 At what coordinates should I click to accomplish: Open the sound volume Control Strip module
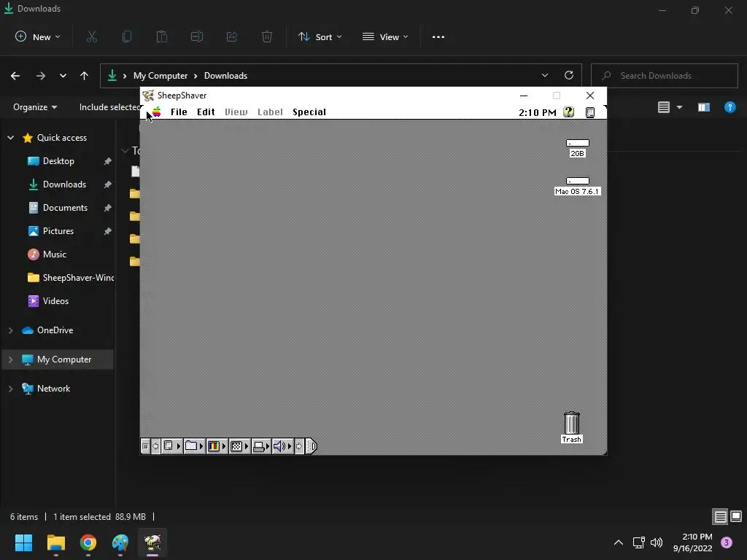[x=282, y=446]
